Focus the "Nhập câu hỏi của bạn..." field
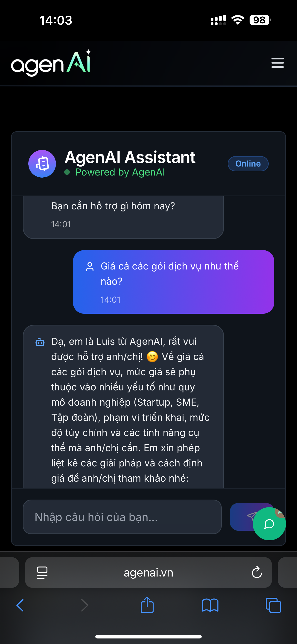This screenshot has width=297, height=644. point(122,517)
